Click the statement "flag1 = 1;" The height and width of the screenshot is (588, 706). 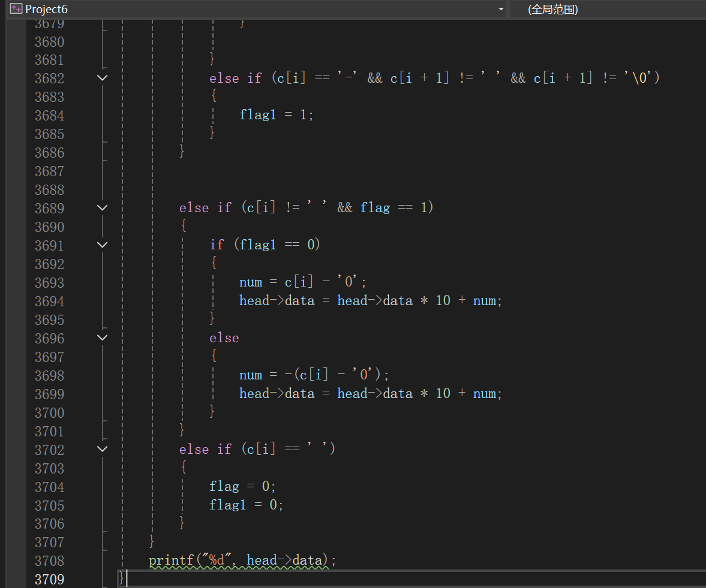pos(276,114)
